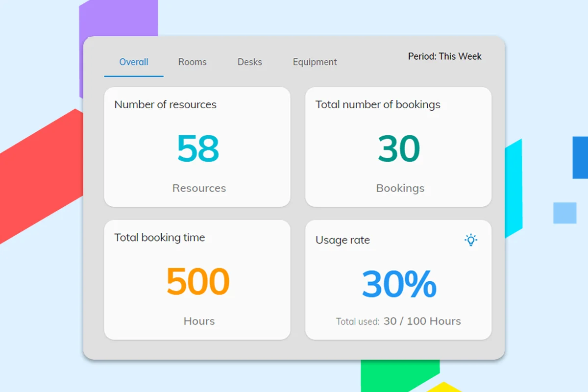
Task: Click the lightbulb insight icon in Usage rate
Action: click(x=470, y=240)
